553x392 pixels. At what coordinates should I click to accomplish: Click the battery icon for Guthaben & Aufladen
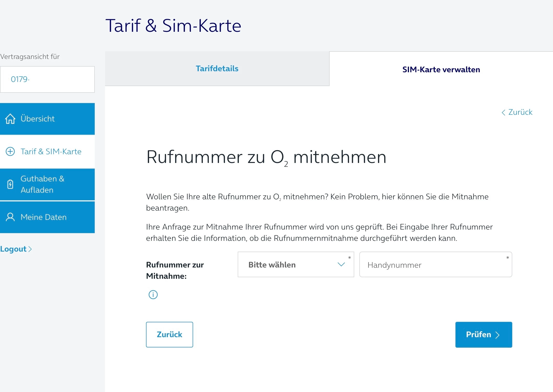[10, 184]
